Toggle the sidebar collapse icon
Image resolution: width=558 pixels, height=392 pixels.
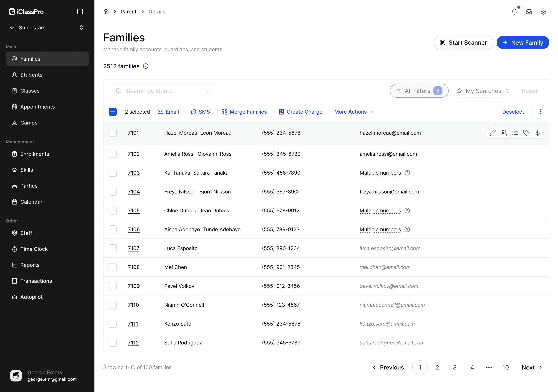coord(80,12)
